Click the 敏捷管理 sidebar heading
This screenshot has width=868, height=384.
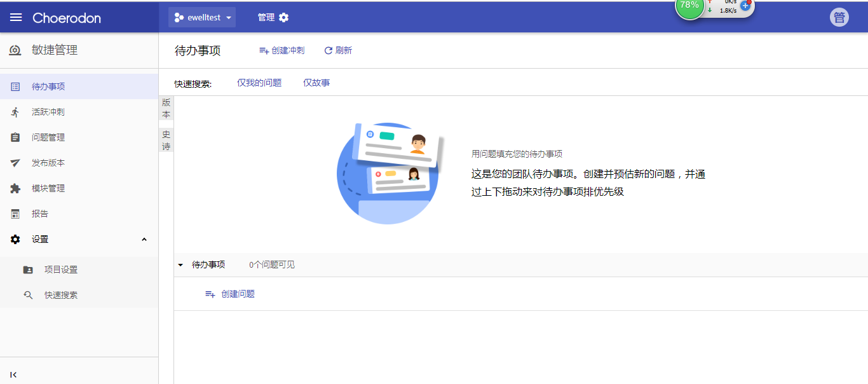55,50
